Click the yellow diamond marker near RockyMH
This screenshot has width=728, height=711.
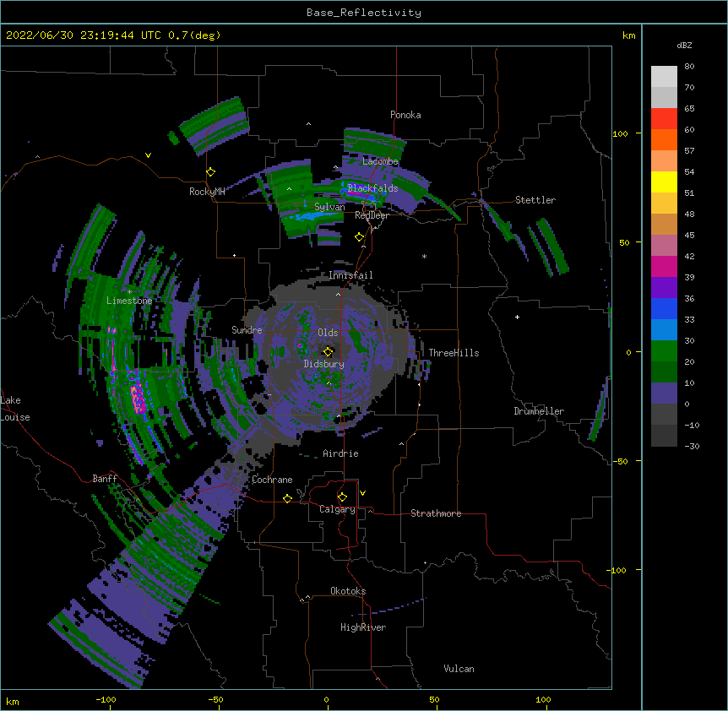pos(211,172)
